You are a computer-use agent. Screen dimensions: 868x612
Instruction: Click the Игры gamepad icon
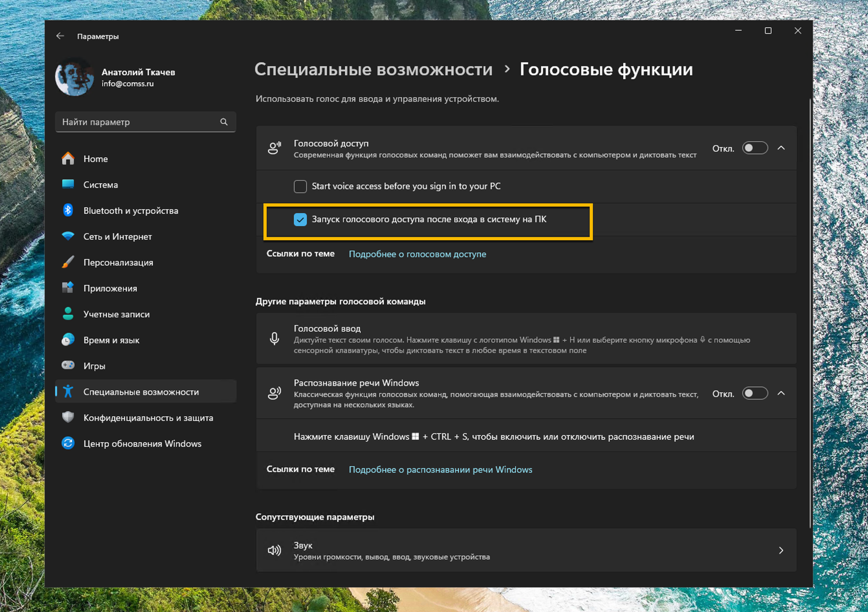point(68,365)
